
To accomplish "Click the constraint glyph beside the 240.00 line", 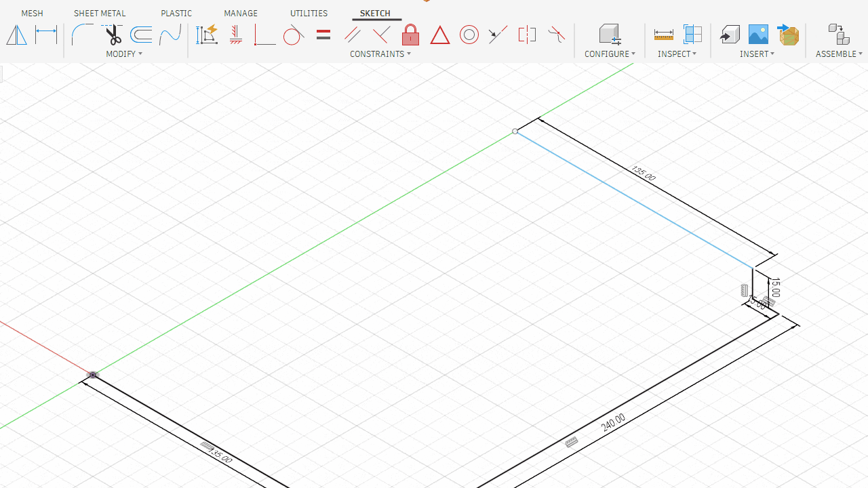I will (x=572, y=443).
